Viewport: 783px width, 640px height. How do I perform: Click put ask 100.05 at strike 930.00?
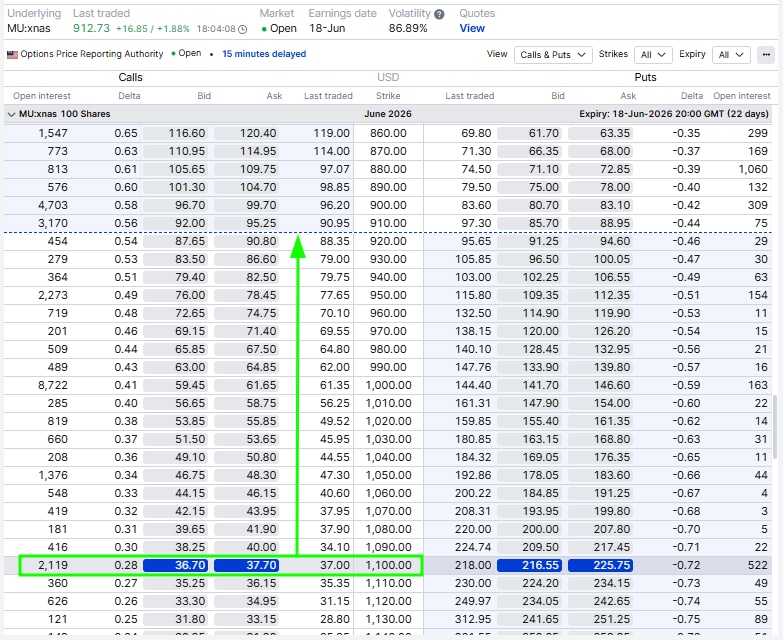pos(600,259)
